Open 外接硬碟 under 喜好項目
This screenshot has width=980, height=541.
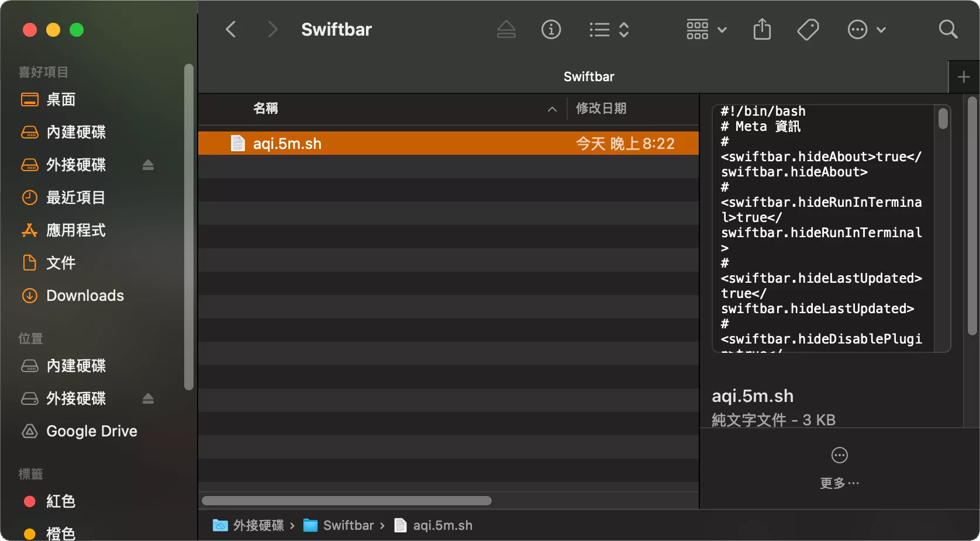click(76, 165)
